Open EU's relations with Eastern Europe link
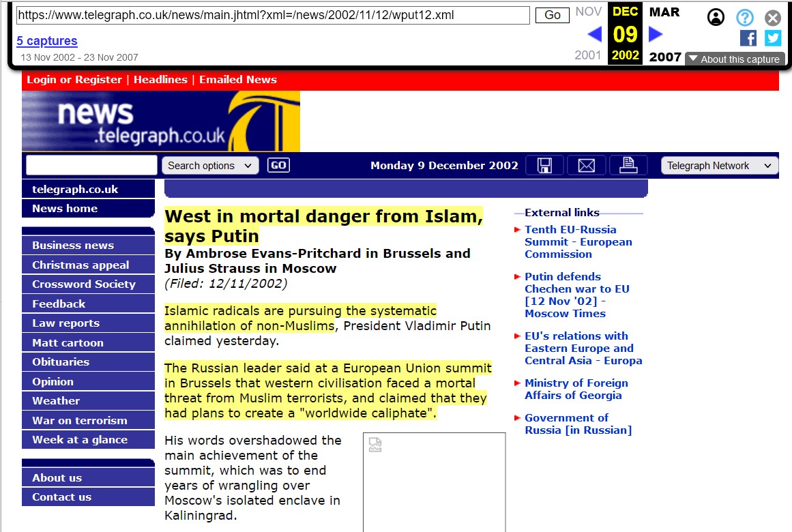Viewport: 792px width, 532px height. click(583, 348)
